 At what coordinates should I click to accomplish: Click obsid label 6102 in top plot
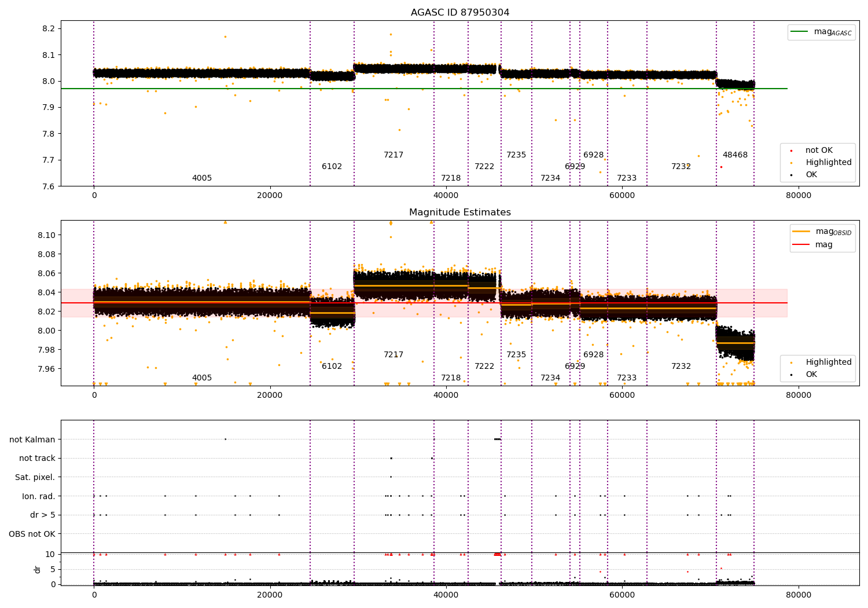click(332, 167)
